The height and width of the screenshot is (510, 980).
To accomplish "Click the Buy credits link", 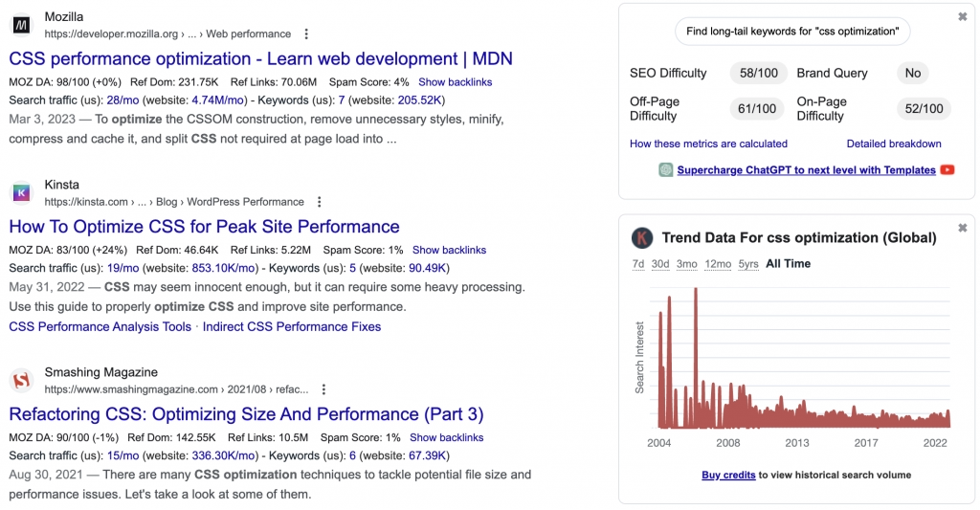I will [728, 475].
